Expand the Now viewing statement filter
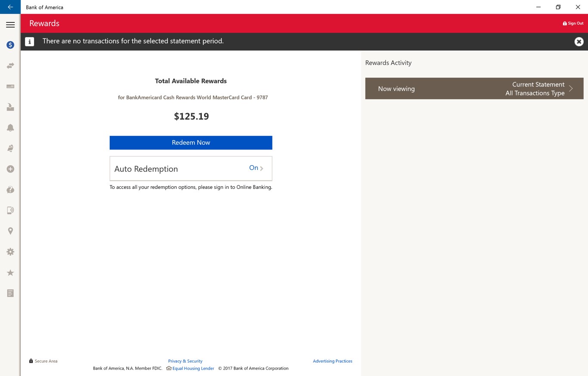The height and width of the screenshot is (376, 588). coord(474,89)
